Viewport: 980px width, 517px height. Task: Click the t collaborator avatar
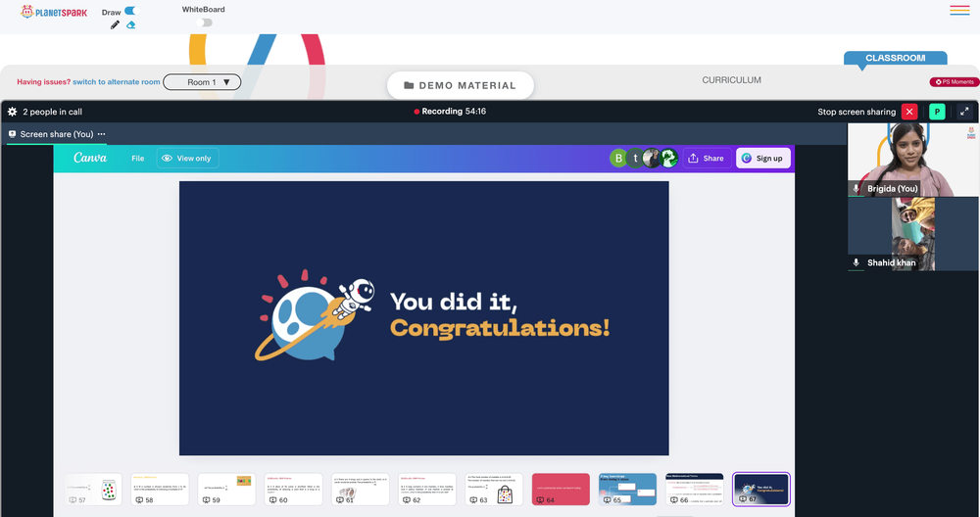[635, 159]
